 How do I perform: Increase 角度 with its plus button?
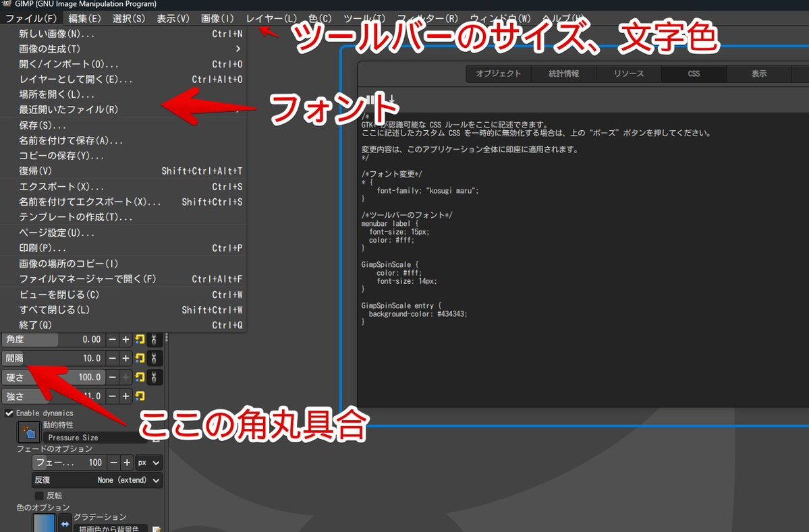[125, 339]
